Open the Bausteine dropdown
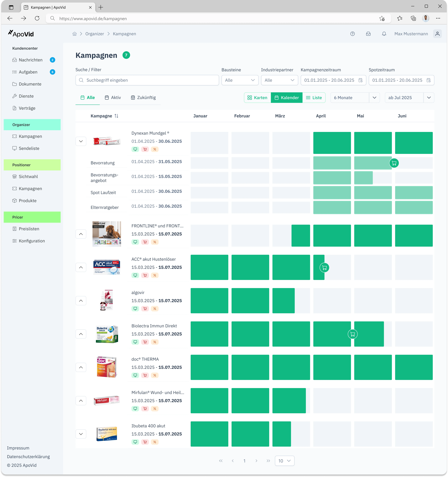Image resolution: width=448 pixels, height=477 pixels. coord(240,80)
